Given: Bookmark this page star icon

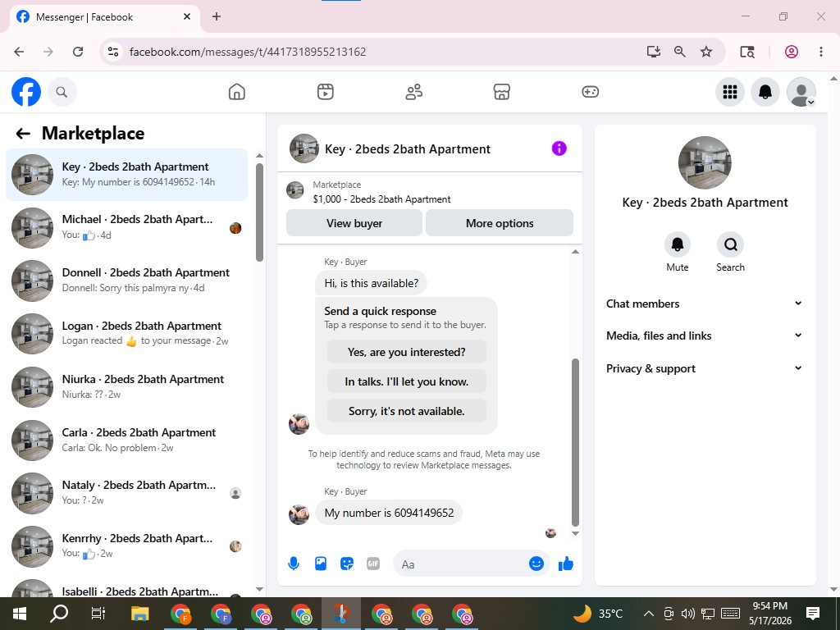Looking at the screenshot, I should point(706,52).
